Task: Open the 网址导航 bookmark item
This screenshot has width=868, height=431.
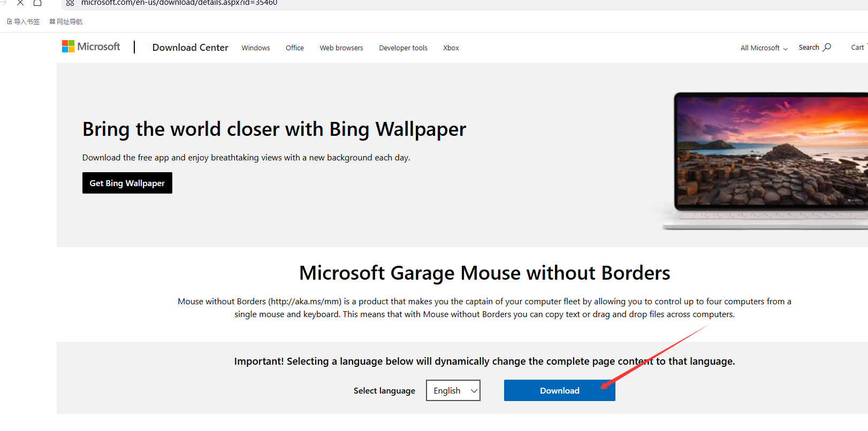Action: click(x=66, y=22)
